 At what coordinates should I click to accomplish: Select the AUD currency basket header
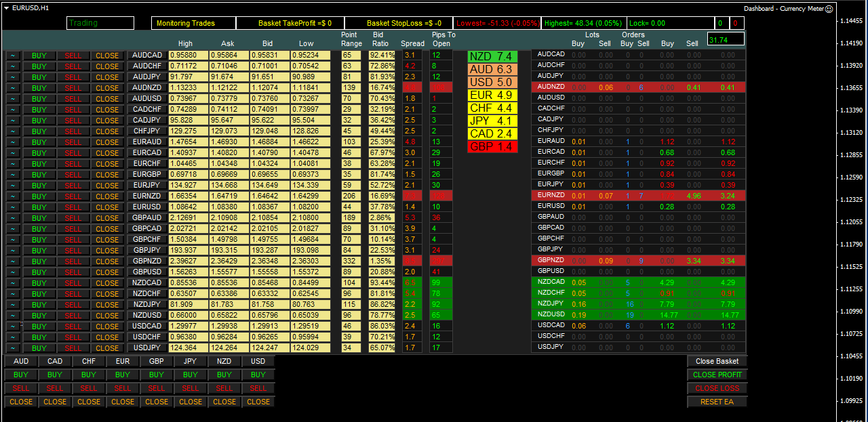pyautogui.click(x=21, y=361)
